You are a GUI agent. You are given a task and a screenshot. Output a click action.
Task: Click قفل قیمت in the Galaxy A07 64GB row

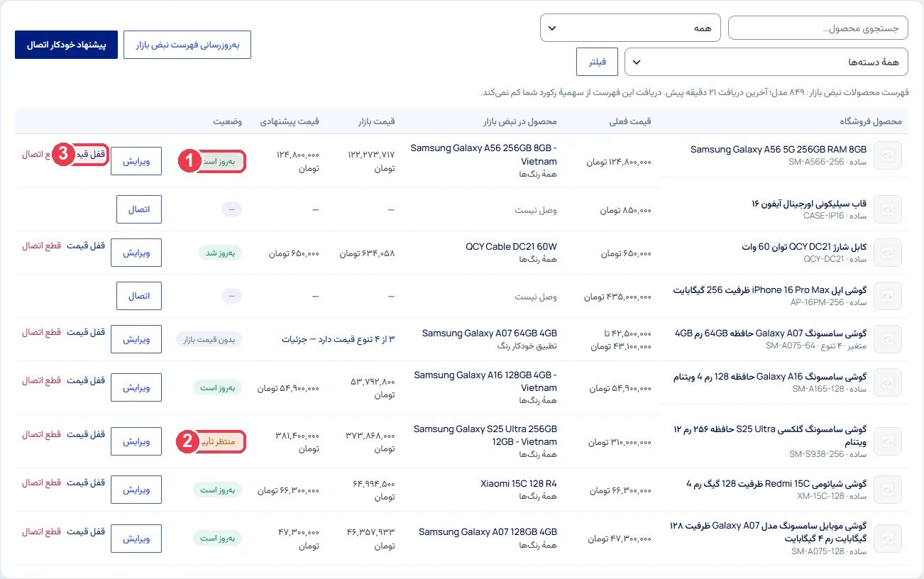pyautogui.click(x=86, y=332)
